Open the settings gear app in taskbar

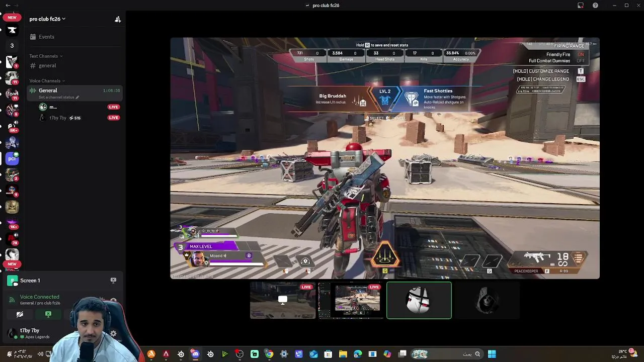284,354
